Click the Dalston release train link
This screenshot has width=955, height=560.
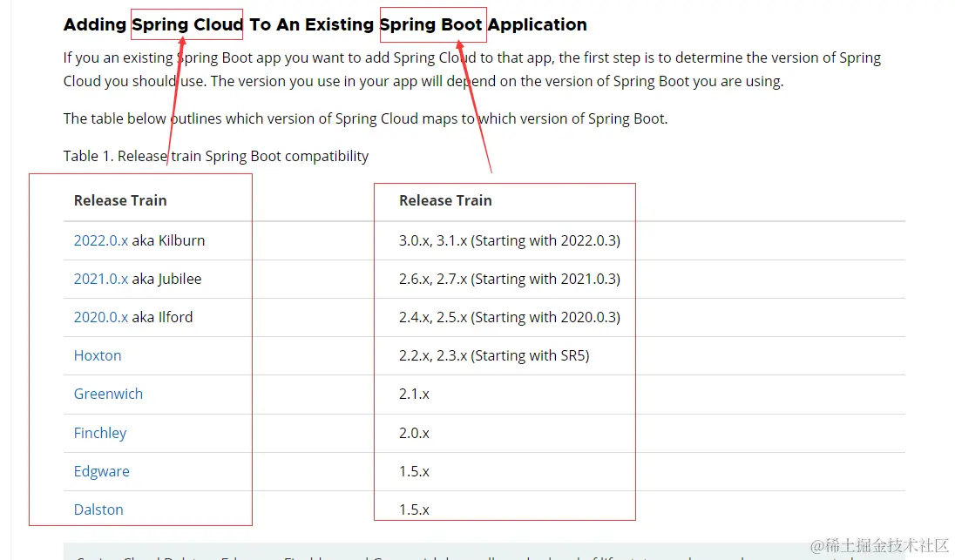tap(98, 509)
